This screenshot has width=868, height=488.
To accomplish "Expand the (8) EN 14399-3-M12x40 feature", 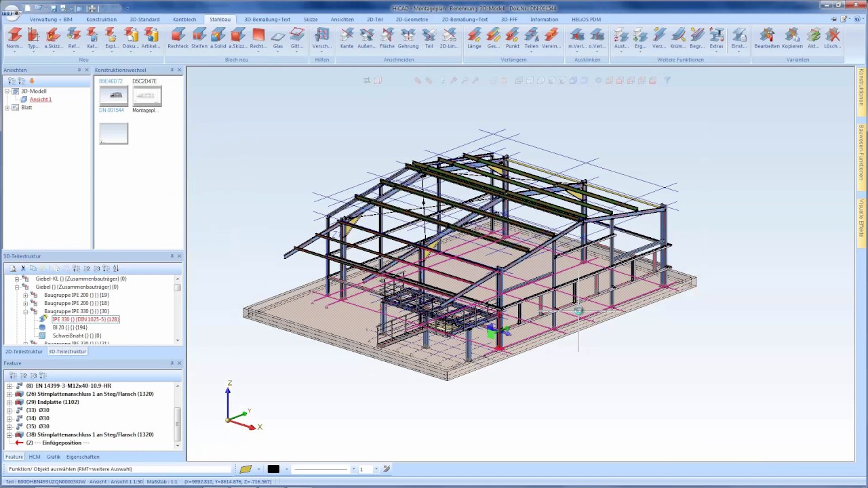I will tap(9, 386).
